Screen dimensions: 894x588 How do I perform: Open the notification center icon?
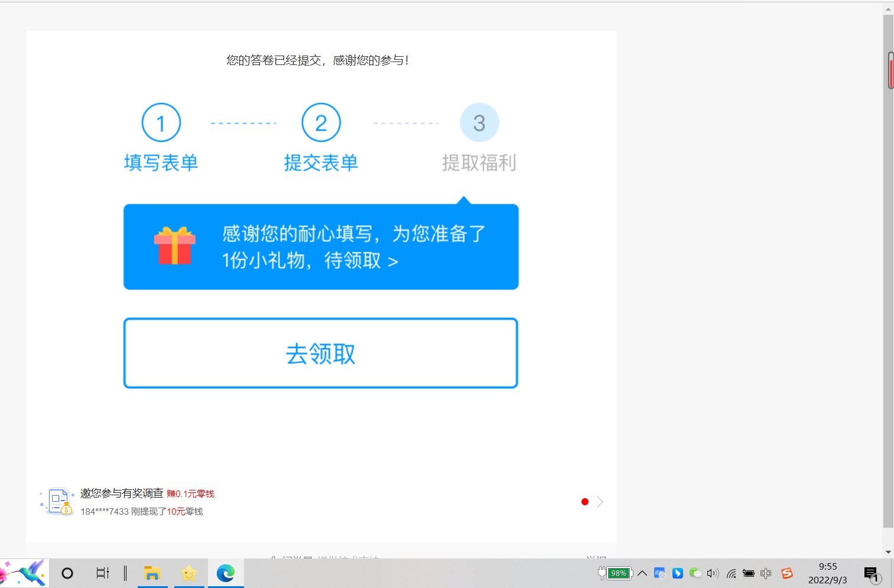coord(872,574)
